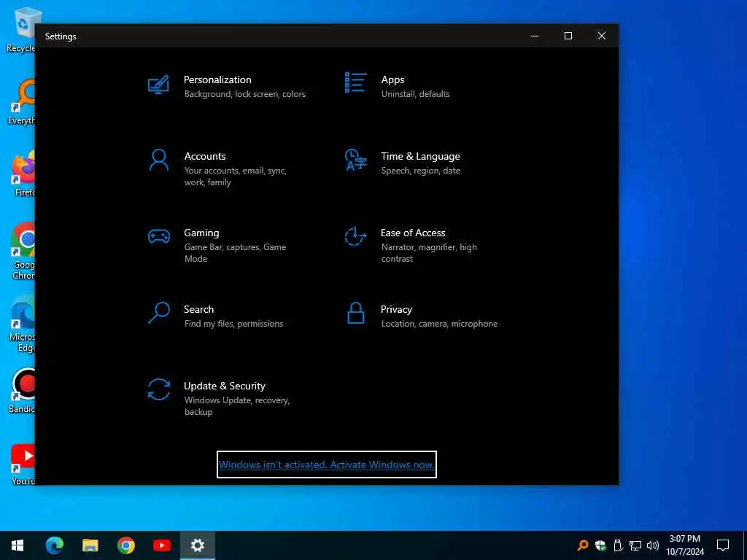This screenshot has width=747, height=560.
Task: Click 'Find my files, permissions' description
Action: click(x=233, y=324)
